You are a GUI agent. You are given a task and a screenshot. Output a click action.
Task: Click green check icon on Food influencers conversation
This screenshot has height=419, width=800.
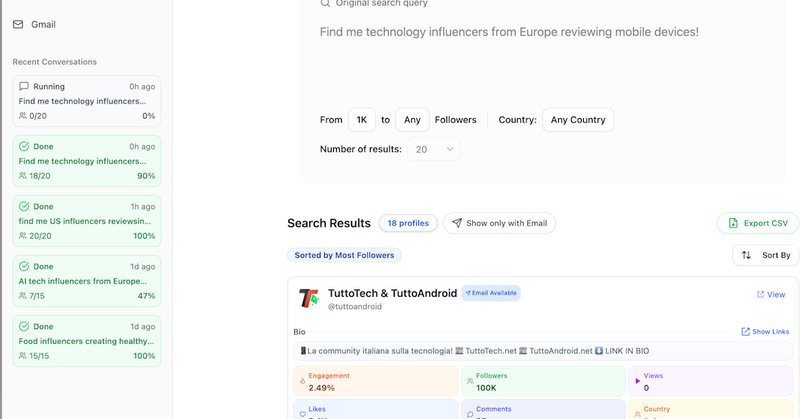(x=24, y=326)
